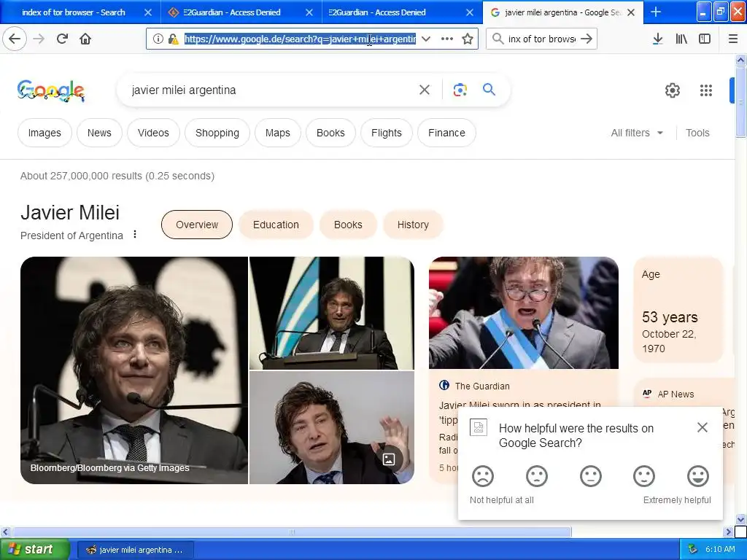Filter results by Flights
This screenshot has width=747, height=560.
point(387,133)
